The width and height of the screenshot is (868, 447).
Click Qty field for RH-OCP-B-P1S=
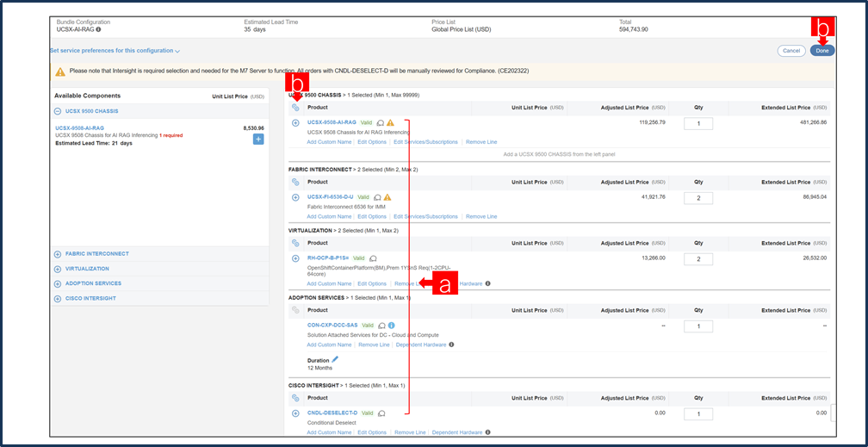coord(698,259)
